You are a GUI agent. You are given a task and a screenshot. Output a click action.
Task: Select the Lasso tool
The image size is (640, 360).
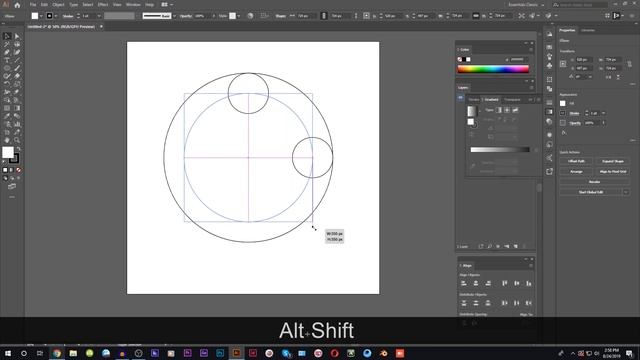pos(17,44)
